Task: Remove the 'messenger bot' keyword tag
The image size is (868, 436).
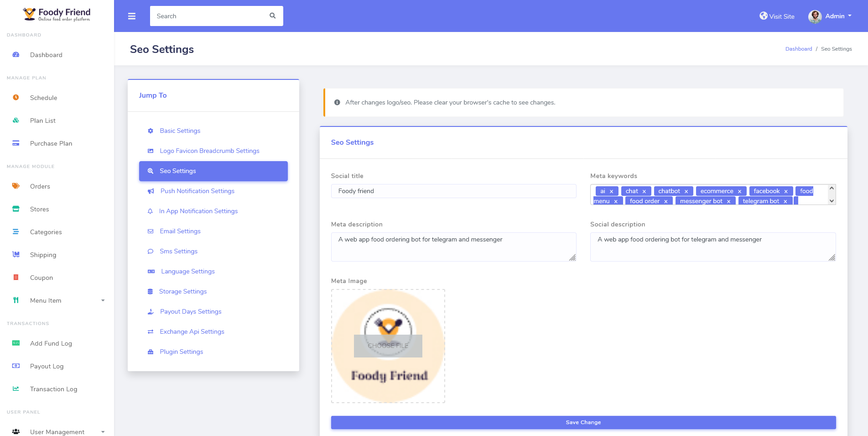Action: 728,201
